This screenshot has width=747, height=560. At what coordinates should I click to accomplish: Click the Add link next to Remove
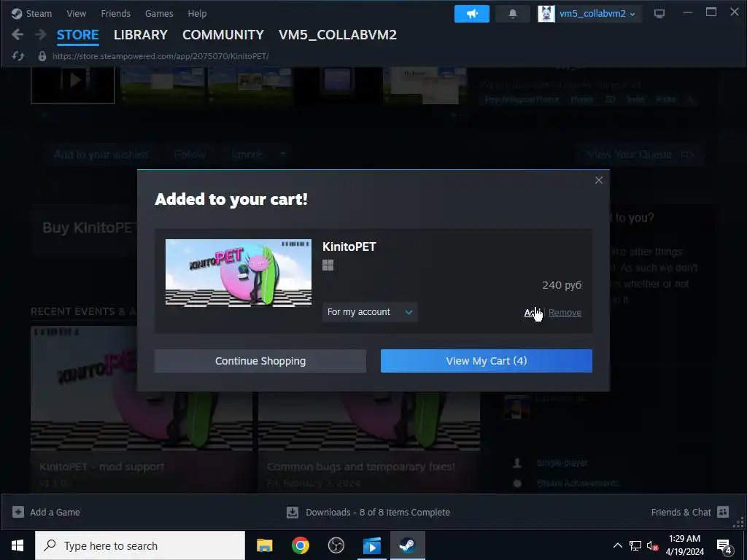[x=532, y=313]
